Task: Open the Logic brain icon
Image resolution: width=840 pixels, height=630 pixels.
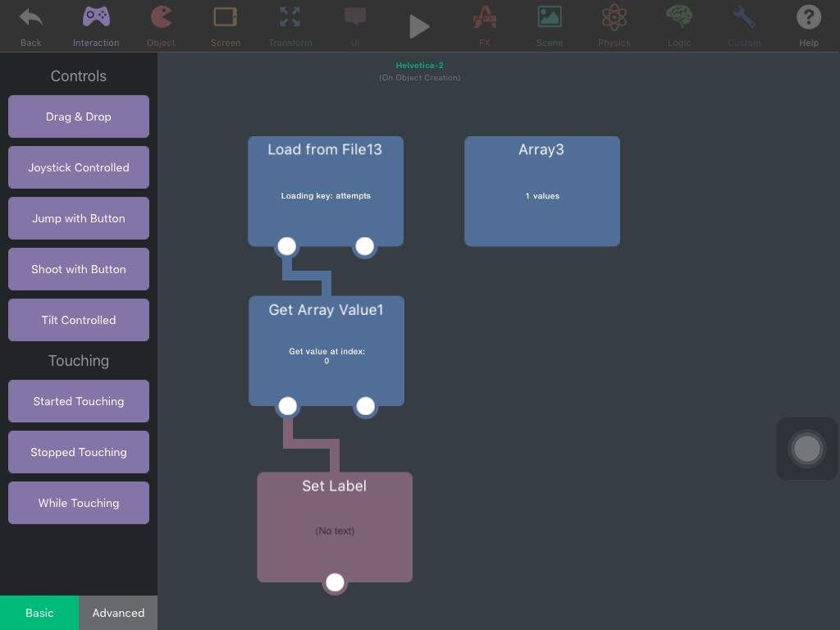Action: 678,18
